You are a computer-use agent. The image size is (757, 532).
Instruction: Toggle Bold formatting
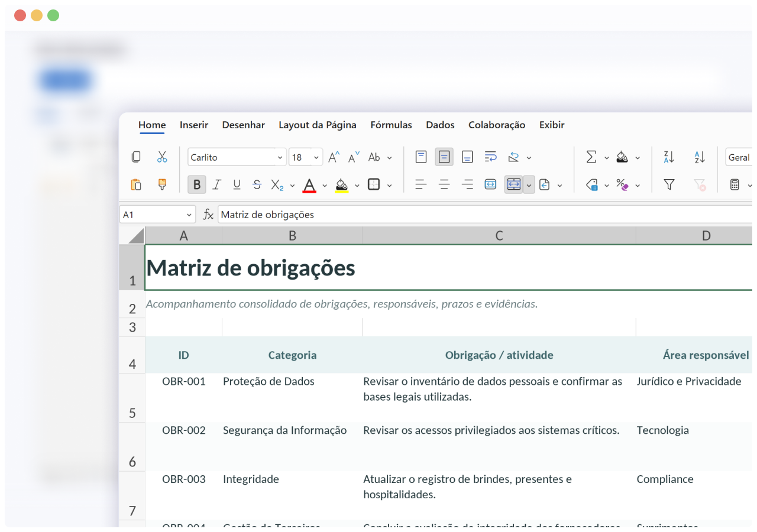tap(197, 184)
